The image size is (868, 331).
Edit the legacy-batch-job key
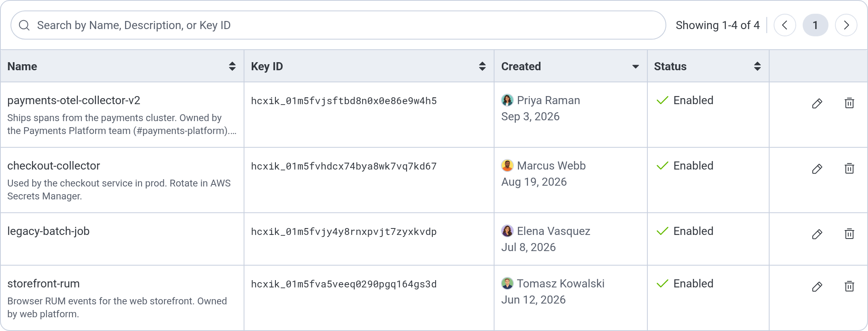[817, 234]
